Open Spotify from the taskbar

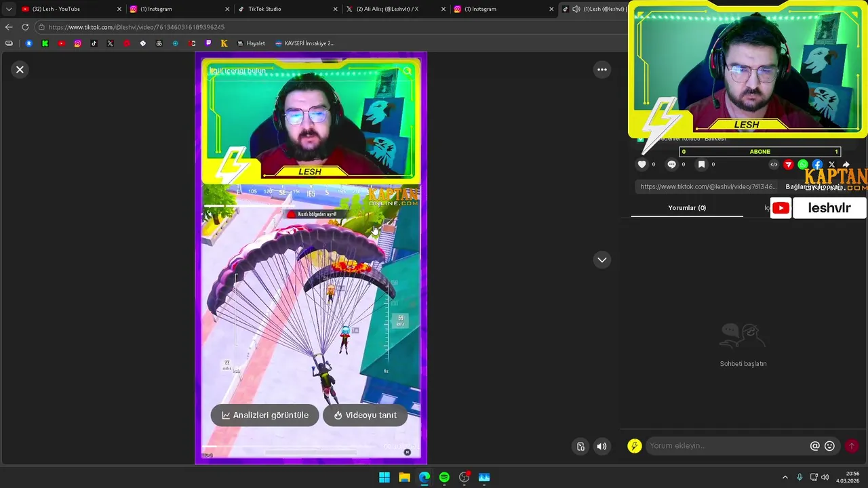(444, 477)
